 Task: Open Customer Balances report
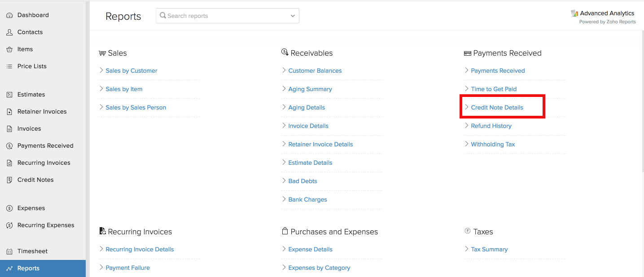point(315,71)
